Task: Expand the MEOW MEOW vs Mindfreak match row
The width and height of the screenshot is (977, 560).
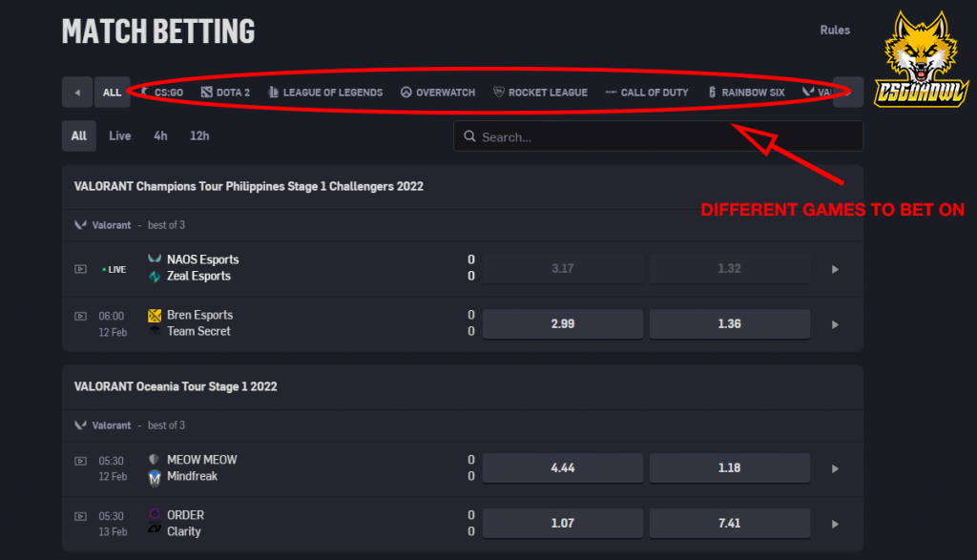Action: coord(835,468)
